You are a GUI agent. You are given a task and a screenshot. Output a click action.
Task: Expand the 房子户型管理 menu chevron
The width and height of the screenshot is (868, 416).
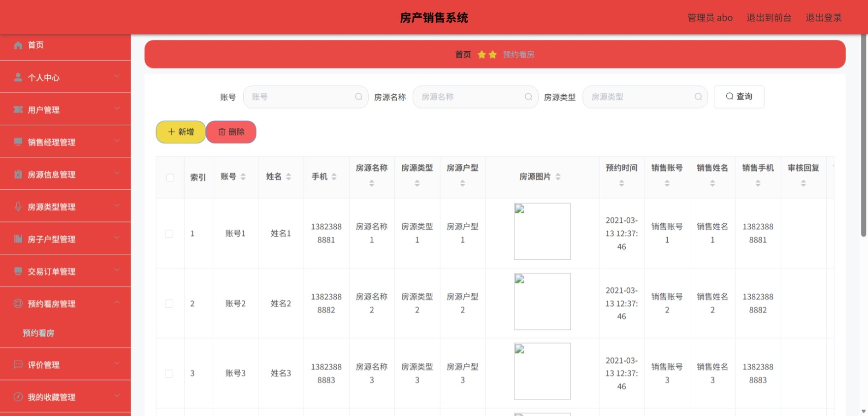coord(117,238)
